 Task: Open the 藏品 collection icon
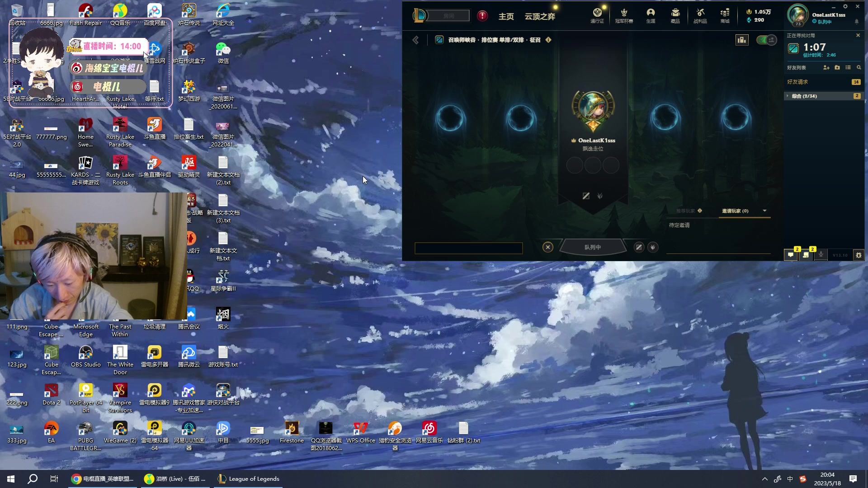(x=675, y=15)
